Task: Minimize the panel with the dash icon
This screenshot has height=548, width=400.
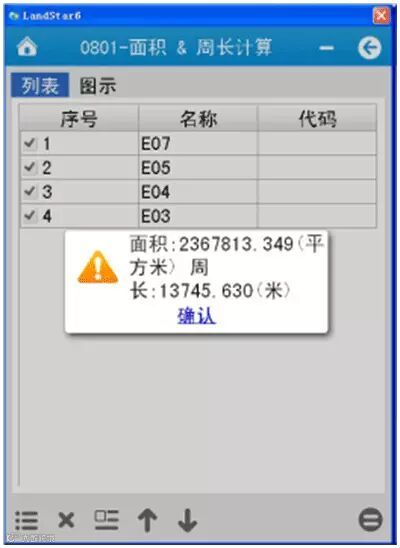Action: [x=327, y=48]
